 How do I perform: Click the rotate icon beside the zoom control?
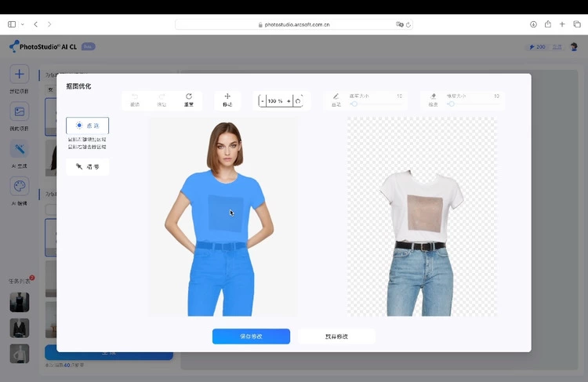(x=299, y=101)
